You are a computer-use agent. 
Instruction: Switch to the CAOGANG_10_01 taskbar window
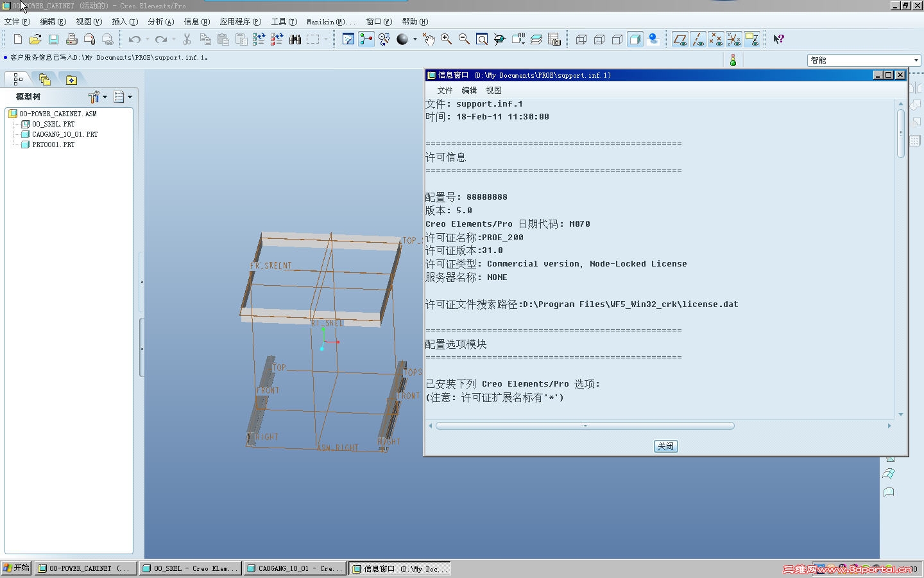(295, 568)
